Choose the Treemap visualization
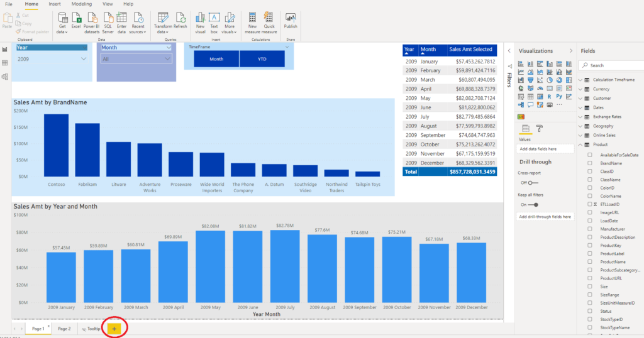The width and height of the screenshot is (644, 338). click(x=569, y=80)
